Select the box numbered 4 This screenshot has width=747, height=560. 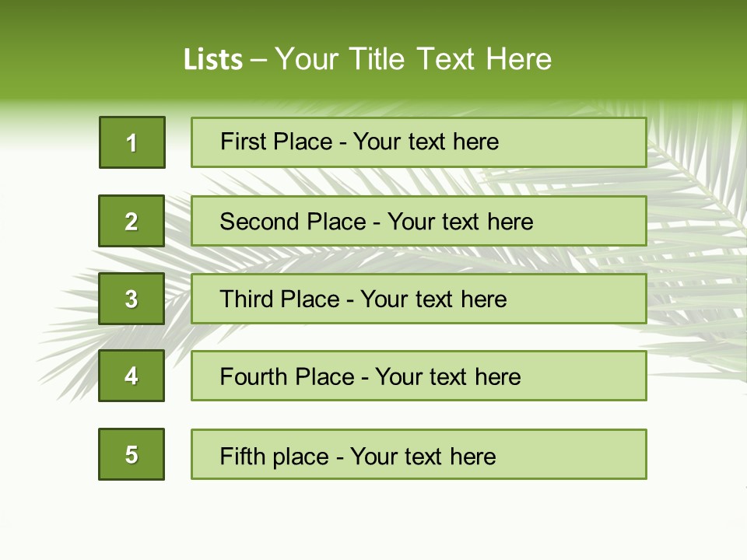click(x=132, y=376)
